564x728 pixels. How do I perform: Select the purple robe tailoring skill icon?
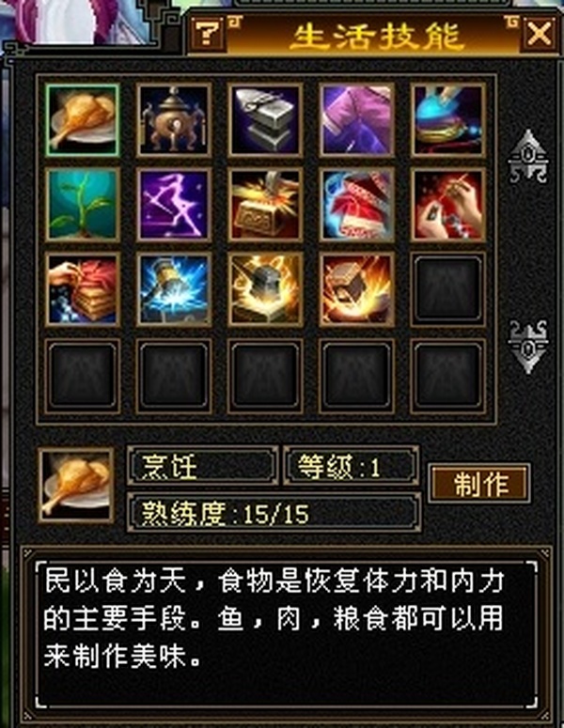[x=357, y=120]
